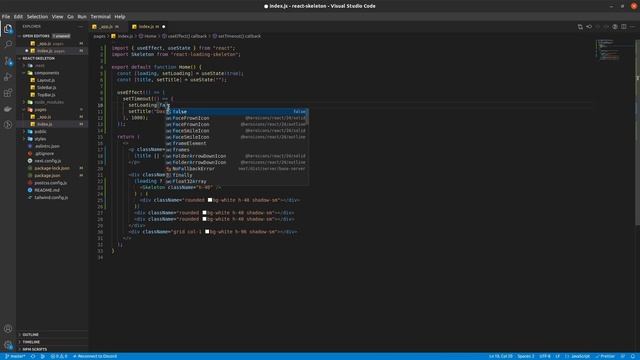Open the Source Control view icon

pyautogui.click(x=8, y=61)
